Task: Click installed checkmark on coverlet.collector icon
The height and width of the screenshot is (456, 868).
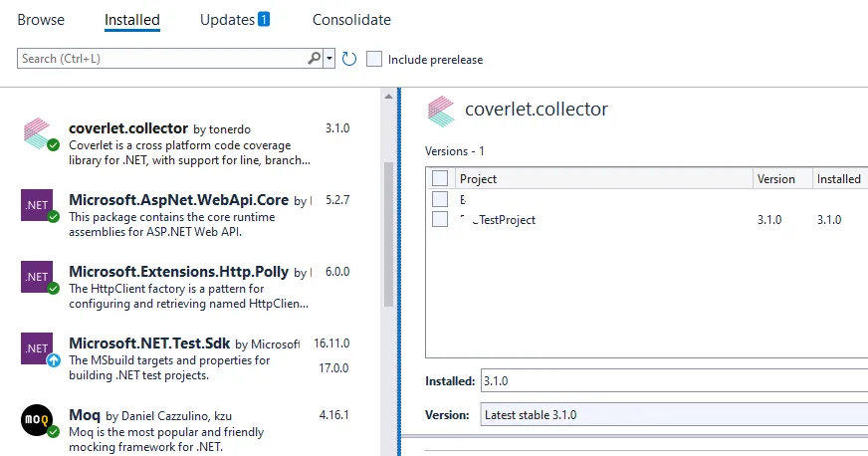Action: [x=53, y=145]
